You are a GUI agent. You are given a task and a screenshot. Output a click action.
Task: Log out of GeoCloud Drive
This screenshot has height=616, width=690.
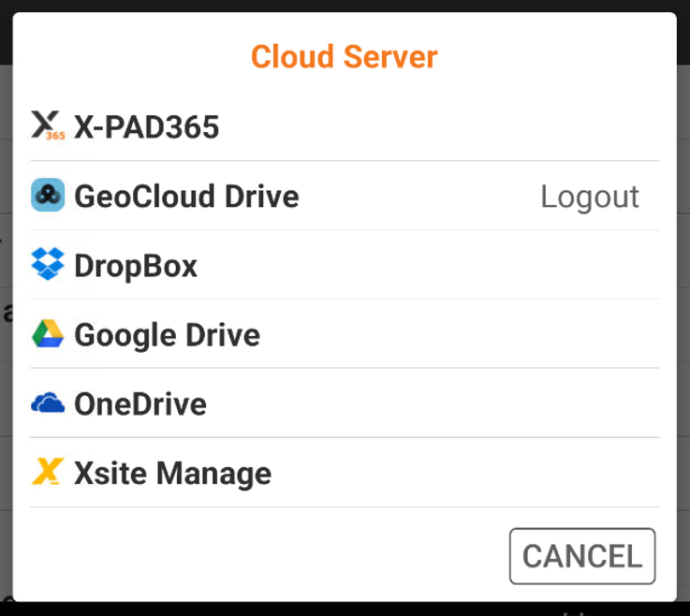pyautogui.click(x=589, y=197)
